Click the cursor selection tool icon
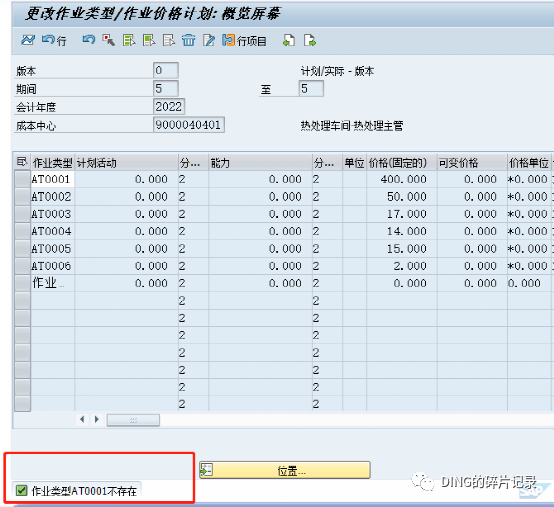 (x=109, y=40)
